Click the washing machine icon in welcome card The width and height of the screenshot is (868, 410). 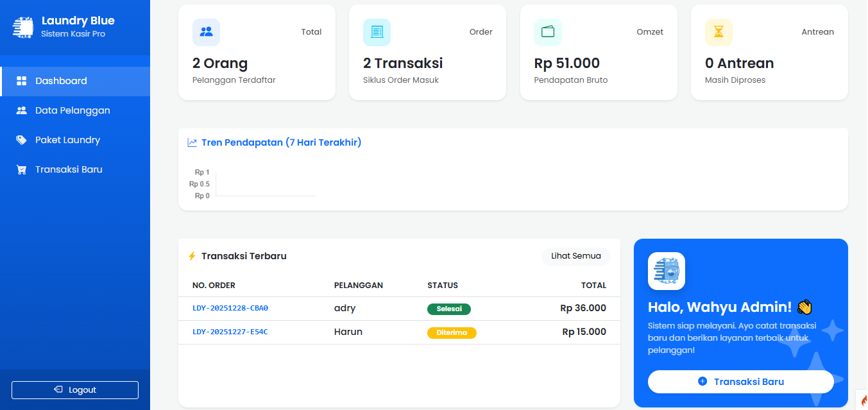(667, 271)
